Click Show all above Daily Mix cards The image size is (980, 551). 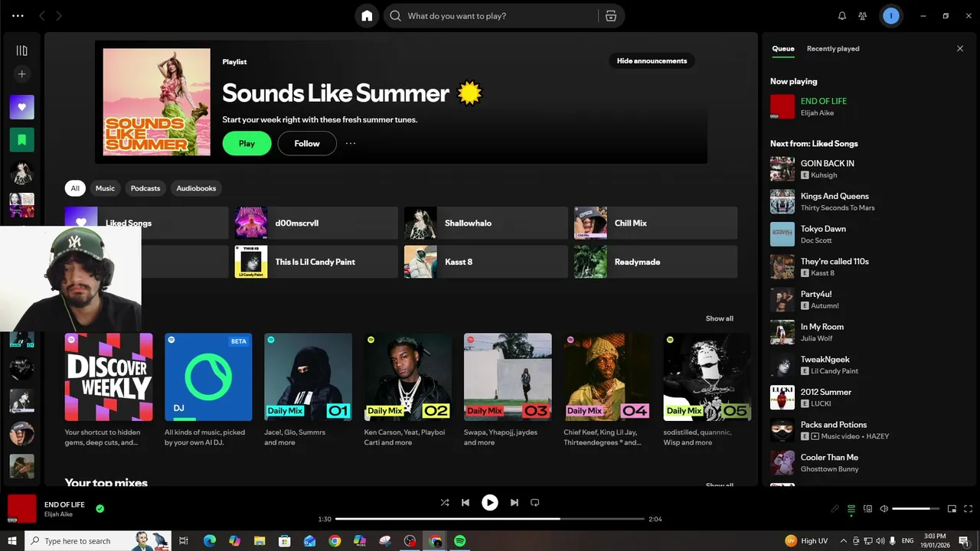click(x=719, y=318)
